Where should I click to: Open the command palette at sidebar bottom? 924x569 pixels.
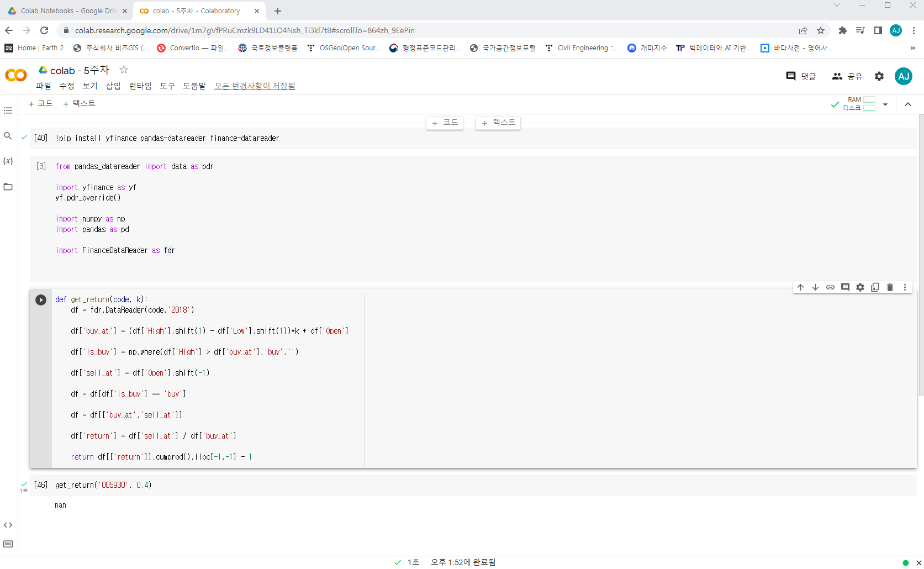pos(8,544)
